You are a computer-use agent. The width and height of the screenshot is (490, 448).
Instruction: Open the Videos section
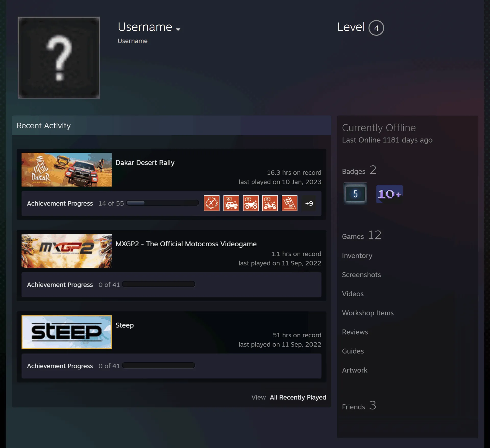(x=353, y=294)
